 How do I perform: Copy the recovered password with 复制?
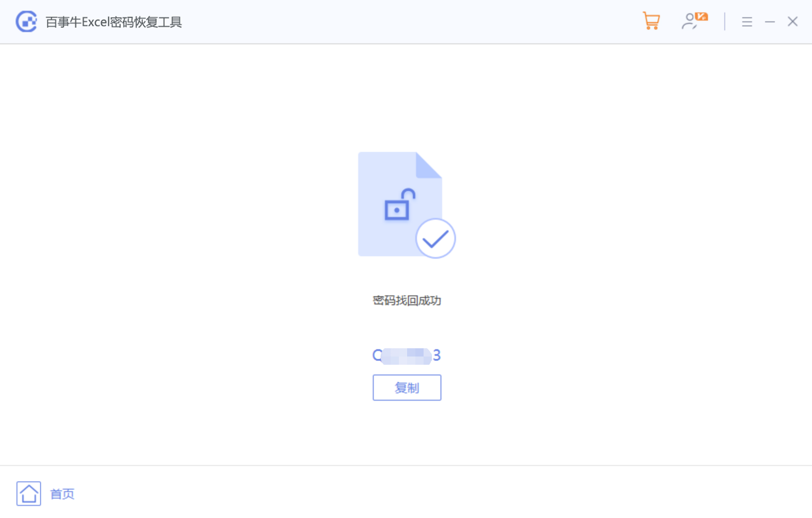[407, 387]
